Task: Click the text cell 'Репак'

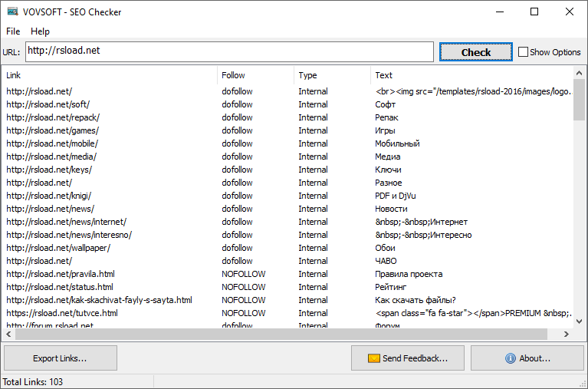Action: click(386, 117)
